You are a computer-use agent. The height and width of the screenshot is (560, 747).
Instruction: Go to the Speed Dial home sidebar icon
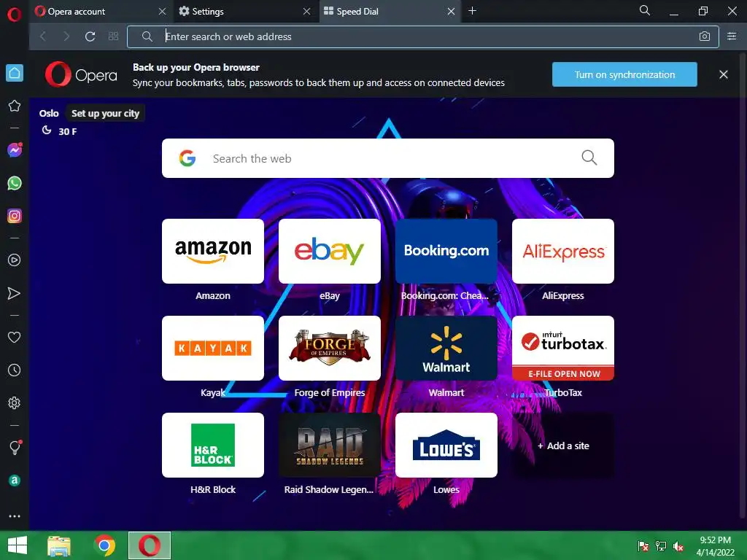[15, 73]
